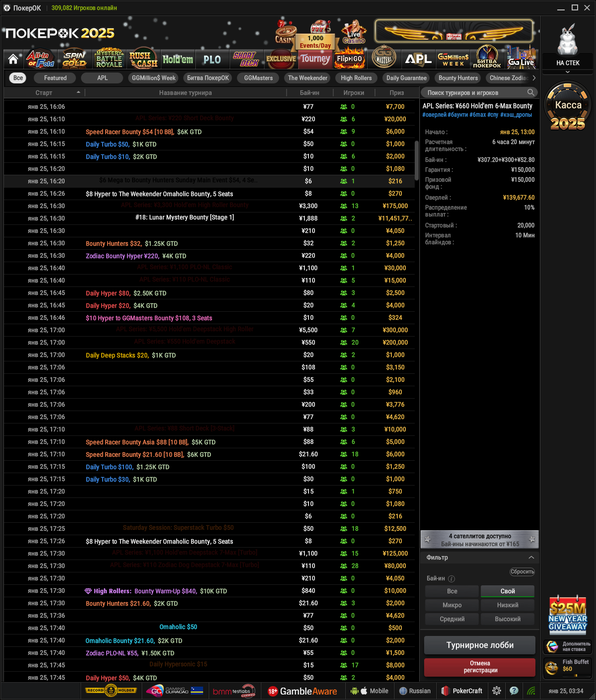
Task: Select the #18: Lunar Mystery Bounty row
Action: click(x=209, y=218)
